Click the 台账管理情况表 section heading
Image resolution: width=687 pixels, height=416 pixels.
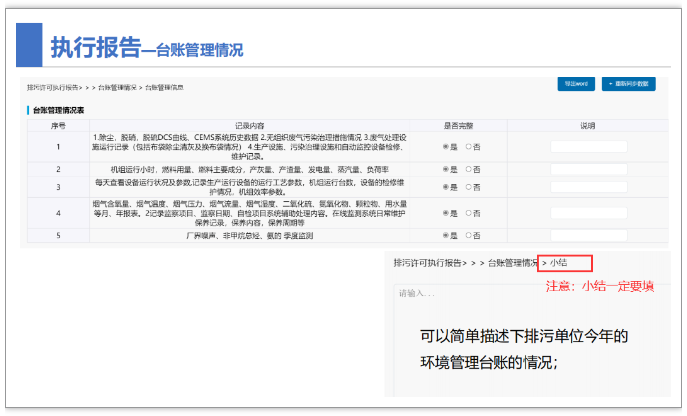click(x=58, y=110)
